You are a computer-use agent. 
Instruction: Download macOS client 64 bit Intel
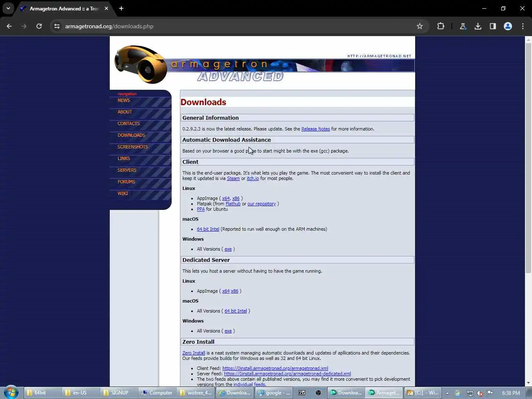click(208, 229)
